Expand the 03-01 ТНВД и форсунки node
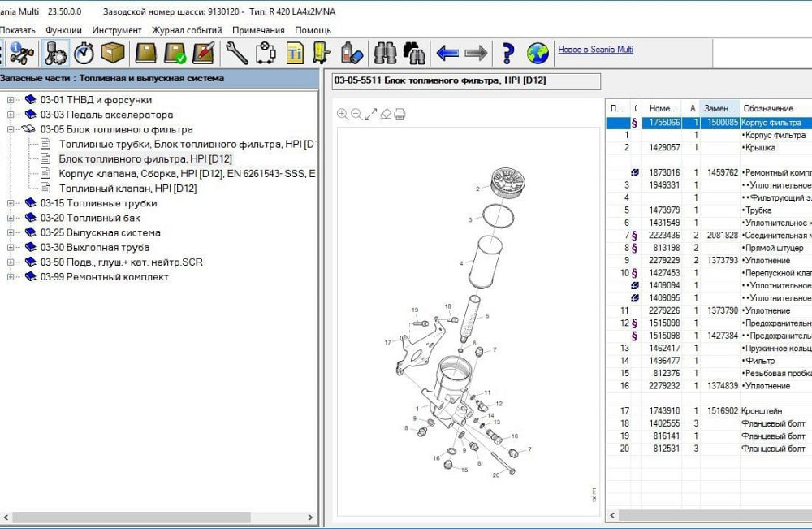 coord(11,100)
